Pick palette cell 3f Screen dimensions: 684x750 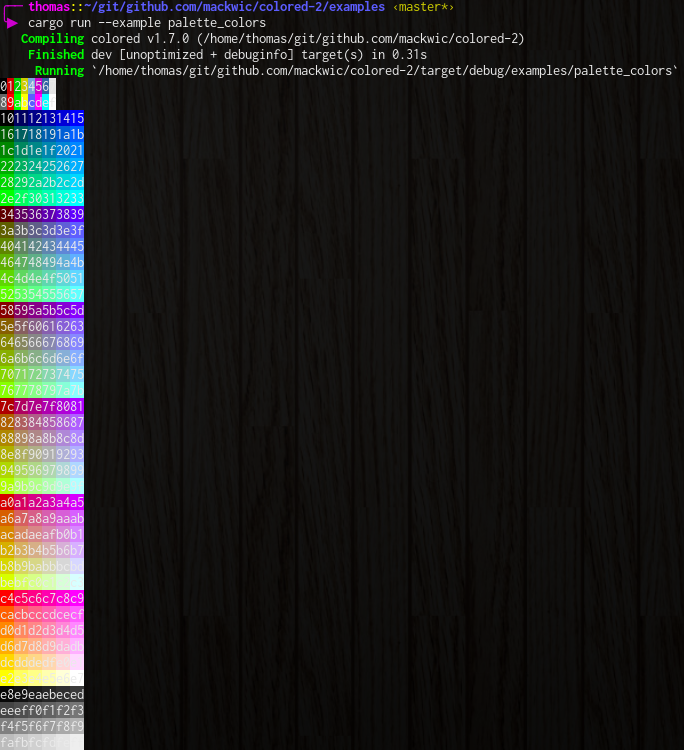[x=77, y=231]
